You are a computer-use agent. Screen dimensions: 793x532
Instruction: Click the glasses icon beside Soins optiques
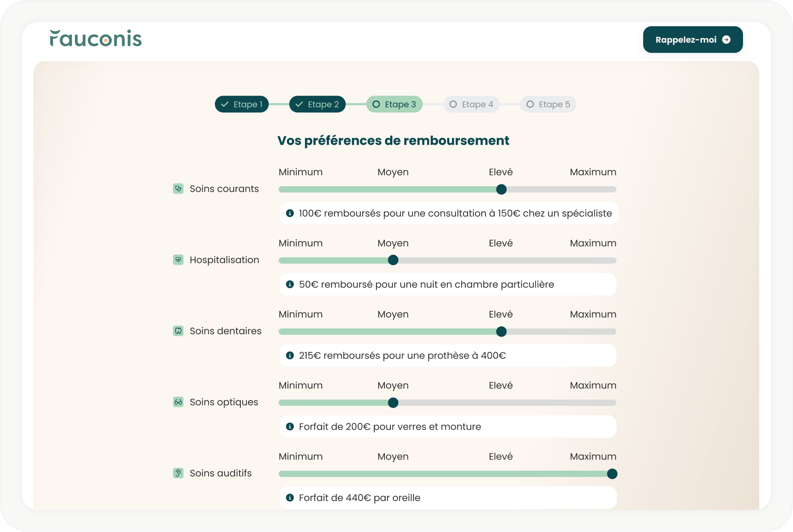click(178, 402)
